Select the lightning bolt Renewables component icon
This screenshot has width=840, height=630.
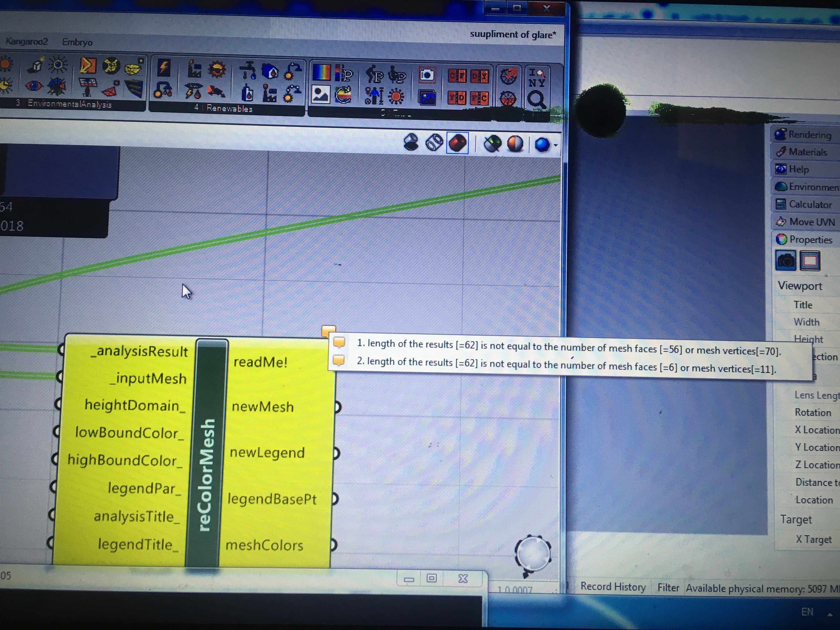tap(164, 68)
